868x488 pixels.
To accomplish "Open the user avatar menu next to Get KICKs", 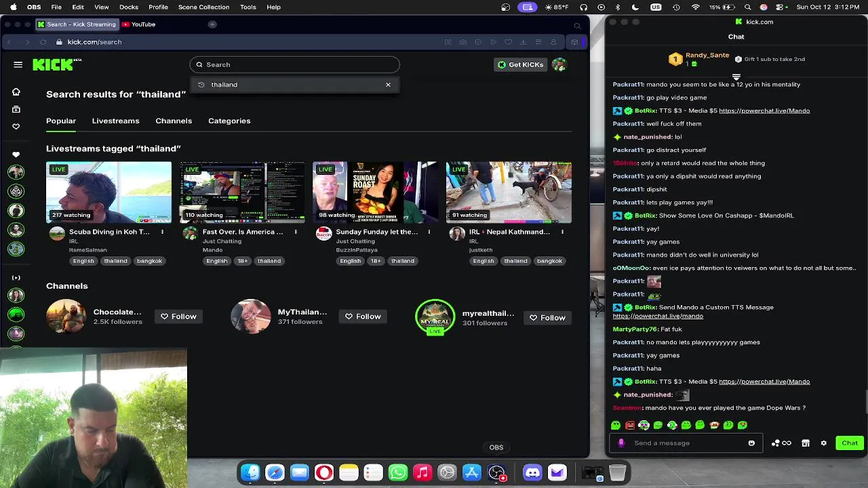I will point(559,64).
